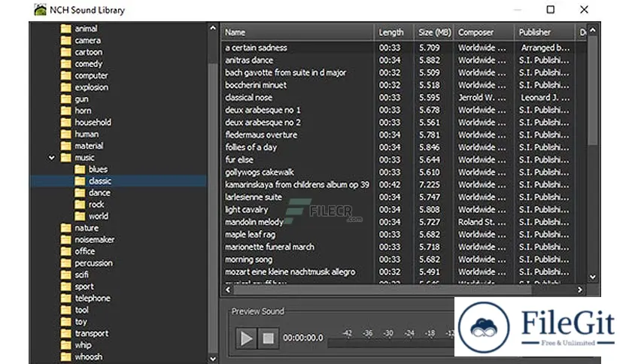Select the world subfolder

(92, 216)
